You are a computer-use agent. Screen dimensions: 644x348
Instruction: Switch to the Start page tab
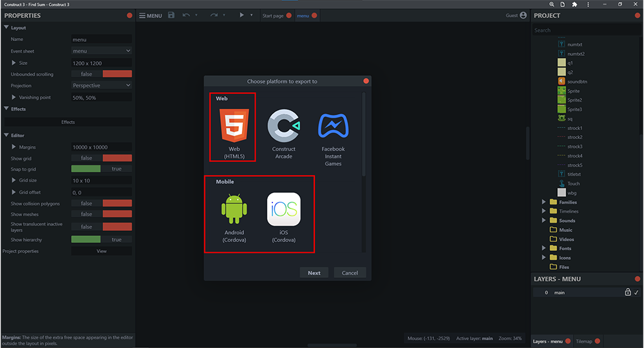[272, 15]
